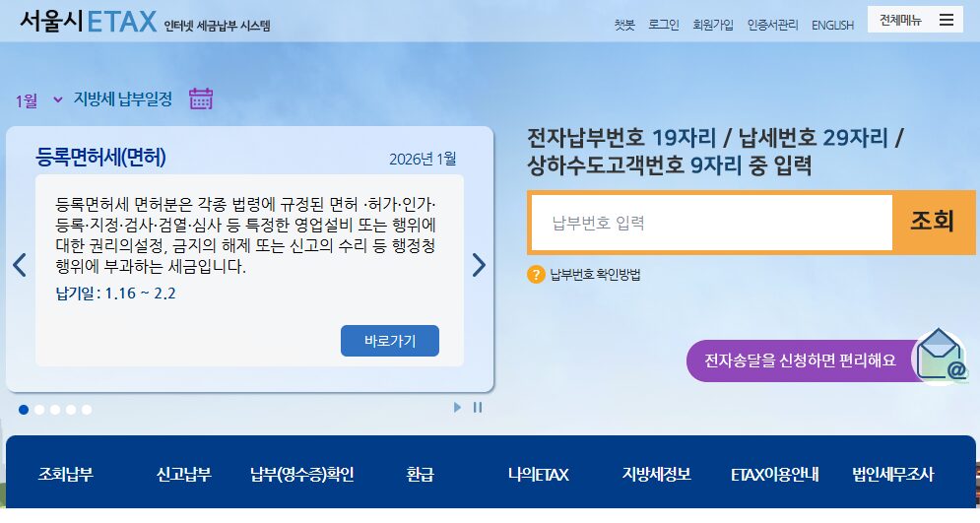The image size is (980, 523).
Task: Open the 납부(영수증)확인 menu
Action: pyautogui.click(x=301, y=475)
